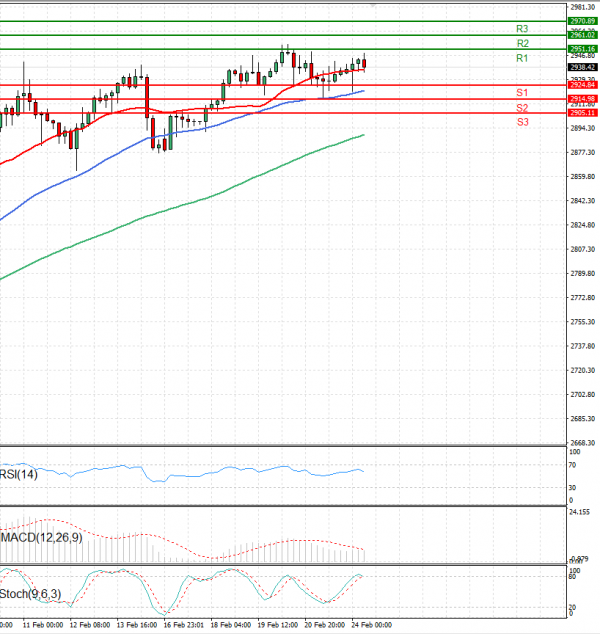Screen dimensions: 600x634
Task: Click the 2877.30 price axis value
Action: click(x=583, y=152)
